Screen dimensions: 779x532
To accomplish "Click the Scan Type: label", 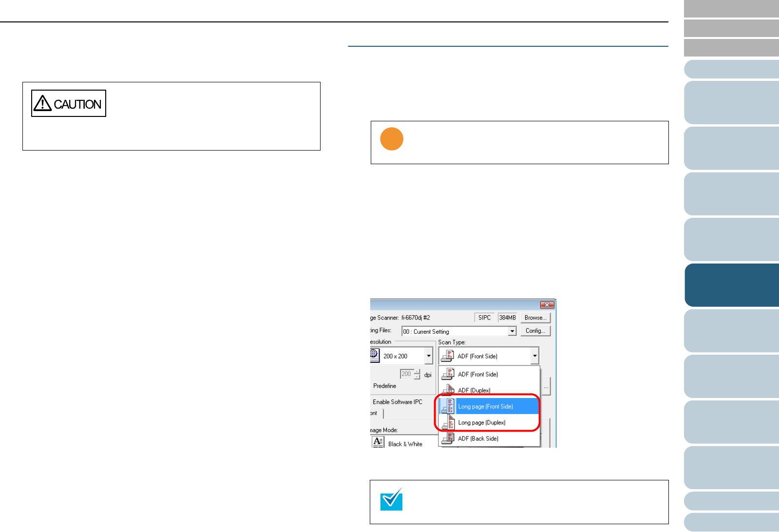I will click(x=452, y=342).
